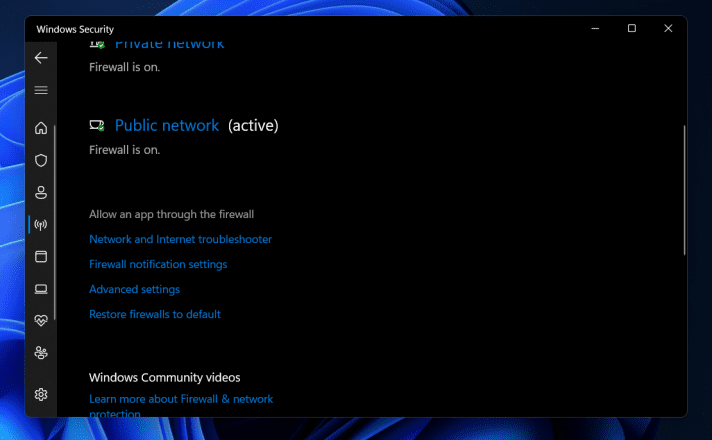This screenshot has height=440, width=712.
Task: Click Allow an app through the firewall
Action: coord(171,214)
